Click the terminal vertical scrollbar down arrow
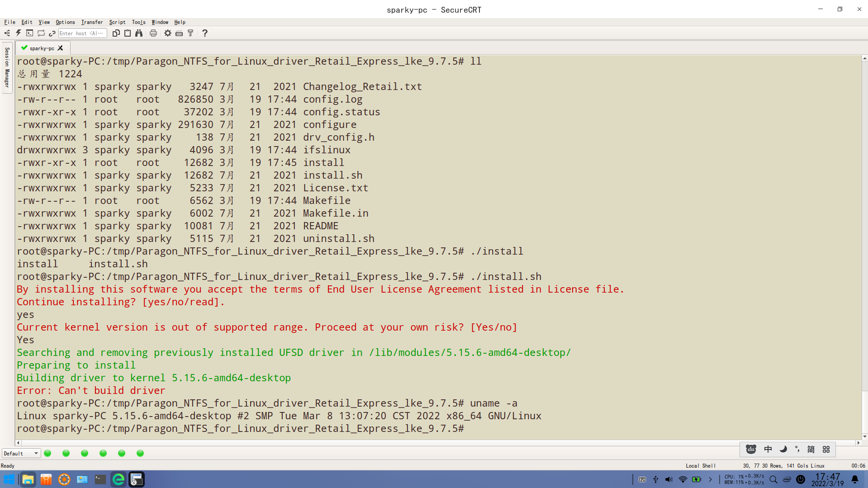Image resolution: width=868 pixels, height=488 pixels. pyautogui.click(x=864, y=436)
